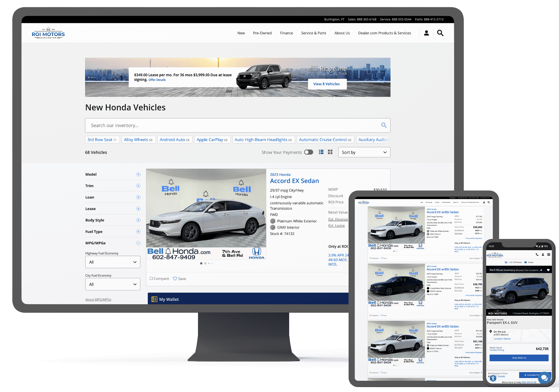Tap the Chat With Us button on phone

pyautogui.click(x=519, y=358)
